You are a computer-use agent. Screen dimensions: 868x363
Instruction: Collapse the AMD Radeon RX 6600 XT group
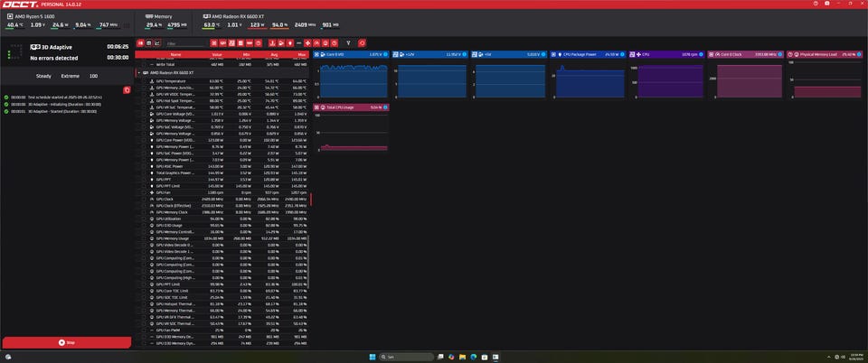[x=137, y=72]
